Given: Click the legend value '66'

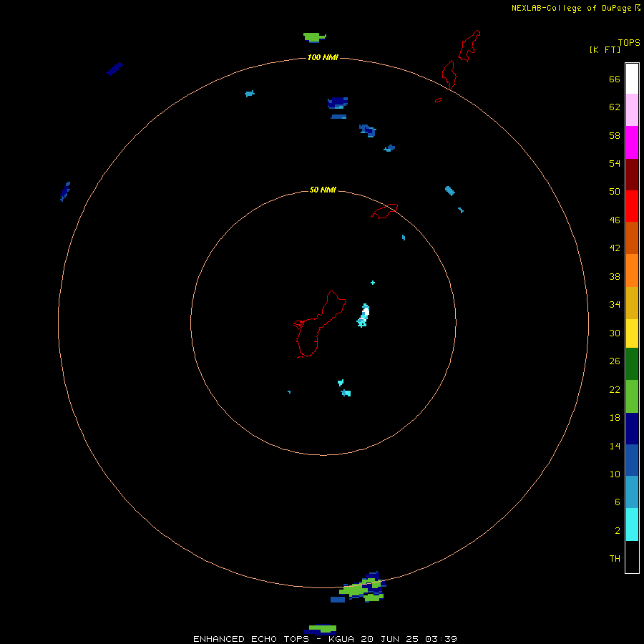Looking at the screenshot, I should pyautogui.click(x=615, y=79).
